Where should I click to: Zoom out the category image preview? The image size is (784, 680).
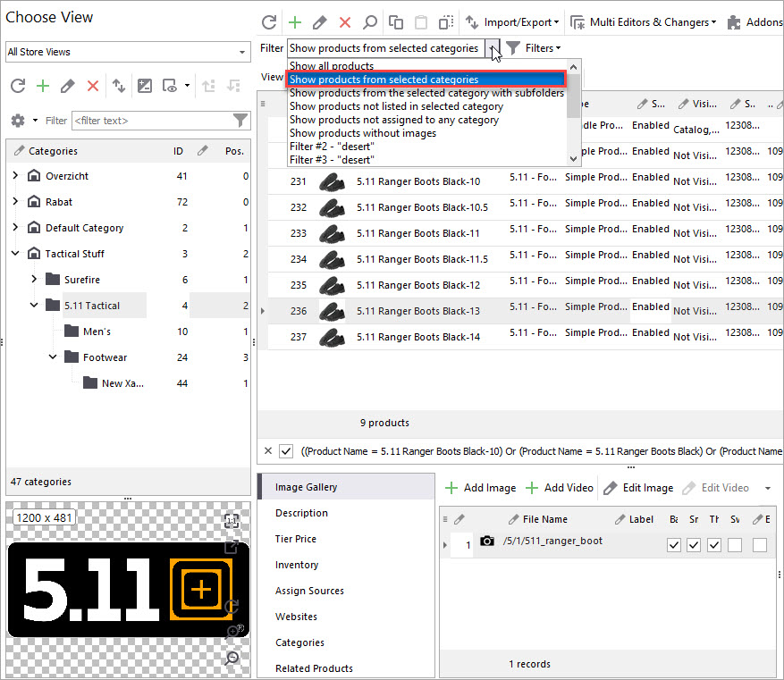click(232, 658)
